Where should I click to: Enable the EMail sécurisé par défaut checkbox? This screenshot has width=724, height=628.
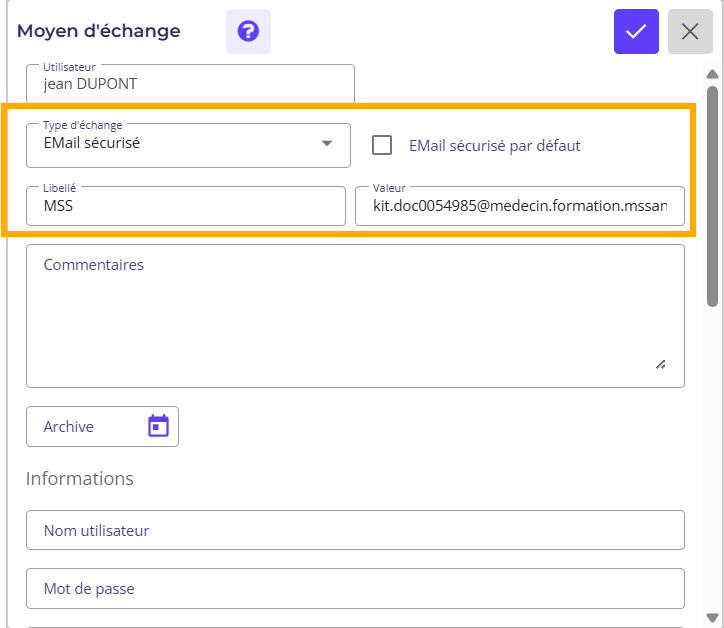(x=382, y=145)
